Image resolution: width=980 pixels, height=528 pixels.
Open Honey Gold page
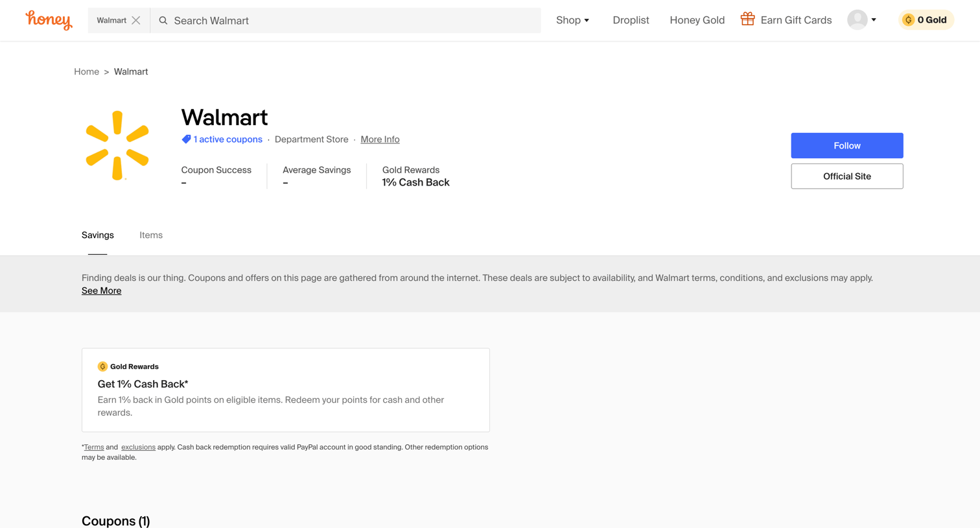click(x=697, y=20)
